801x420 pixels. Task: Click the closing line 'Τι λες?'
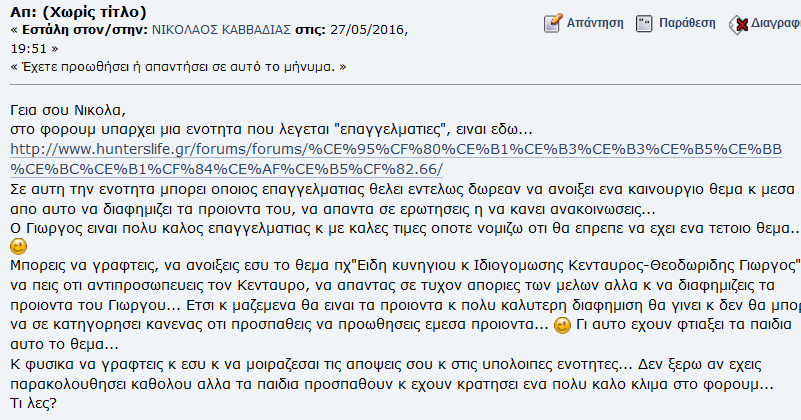pyautogui.click(x=33, y=404)
